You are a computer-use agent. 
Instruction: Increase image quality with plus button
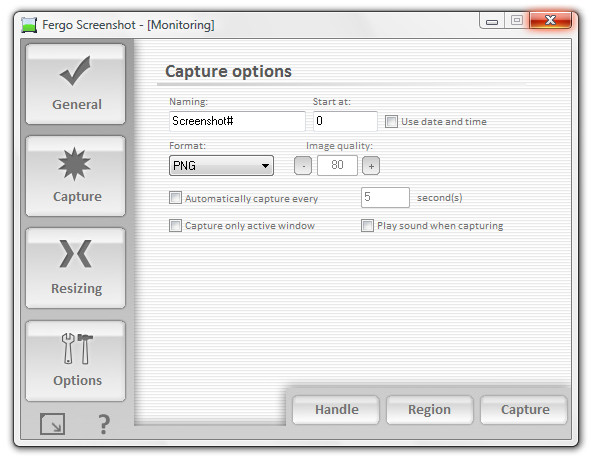(371, 165)
